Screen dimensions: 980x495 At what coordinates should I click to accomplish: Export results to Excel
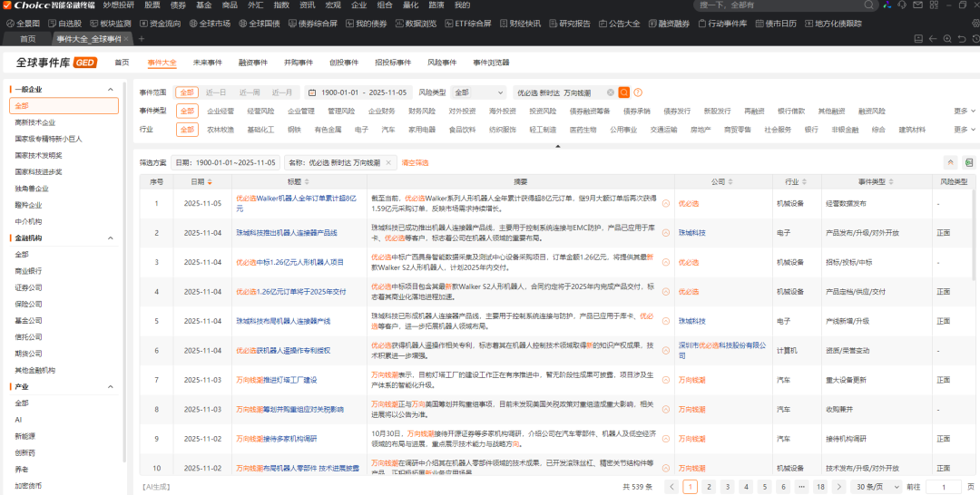(x=968, y=162)
